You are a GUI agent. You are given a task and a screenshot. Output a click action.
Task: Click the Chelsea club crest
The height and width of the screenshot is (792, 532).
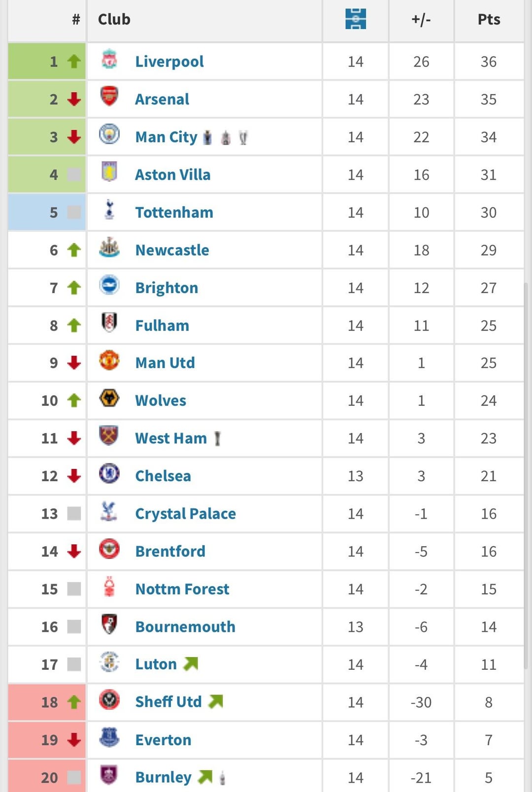pyautogui.click(x=109, y=473)
